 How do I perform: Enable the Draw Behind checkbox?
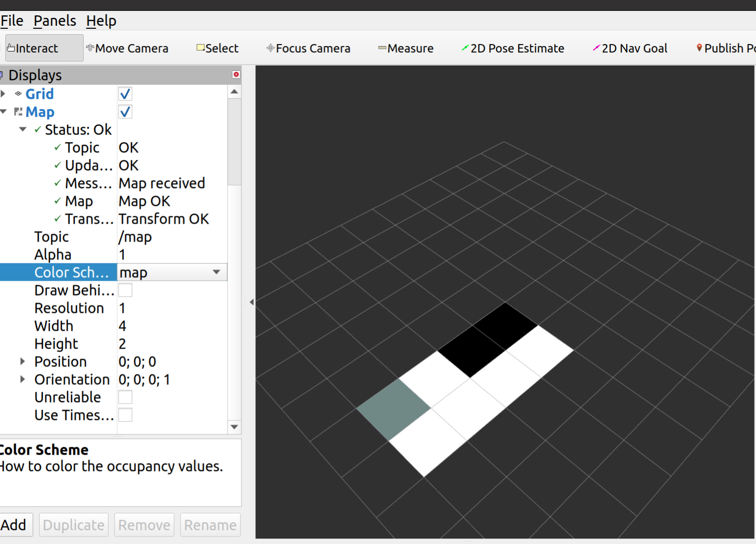pyautogui.click(x=125, y=290)
